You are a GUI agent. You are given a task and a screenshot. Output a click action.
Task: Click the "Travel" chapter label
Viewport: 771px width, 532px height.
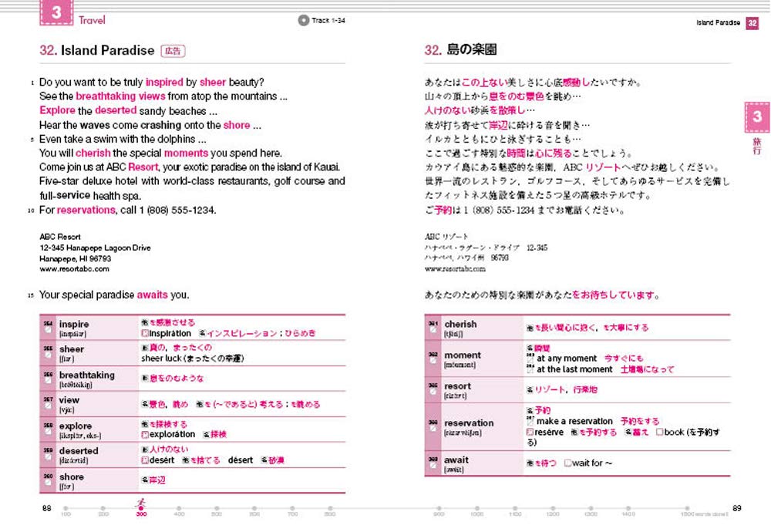[x=92, y=20]
